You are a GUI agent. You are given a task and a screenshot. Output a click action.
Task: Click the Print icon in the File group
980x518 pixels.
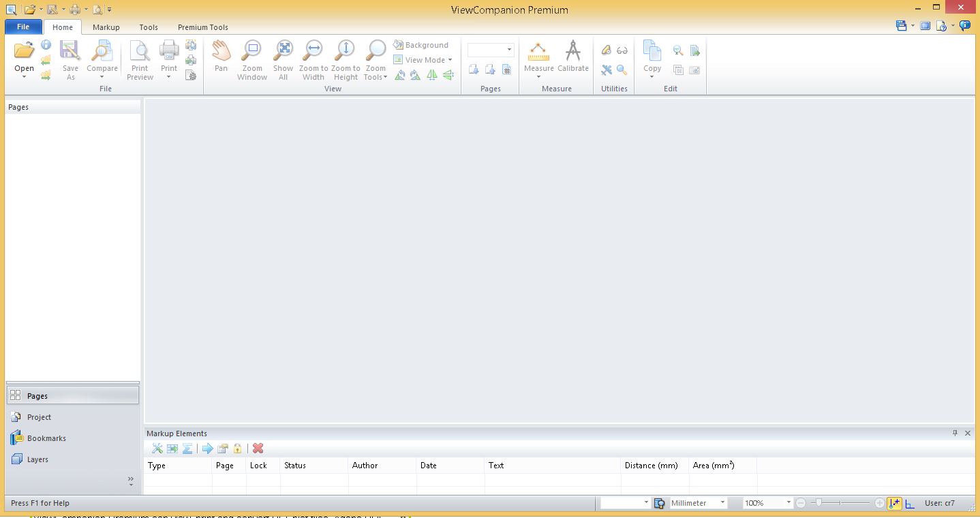tap(169, 50)
